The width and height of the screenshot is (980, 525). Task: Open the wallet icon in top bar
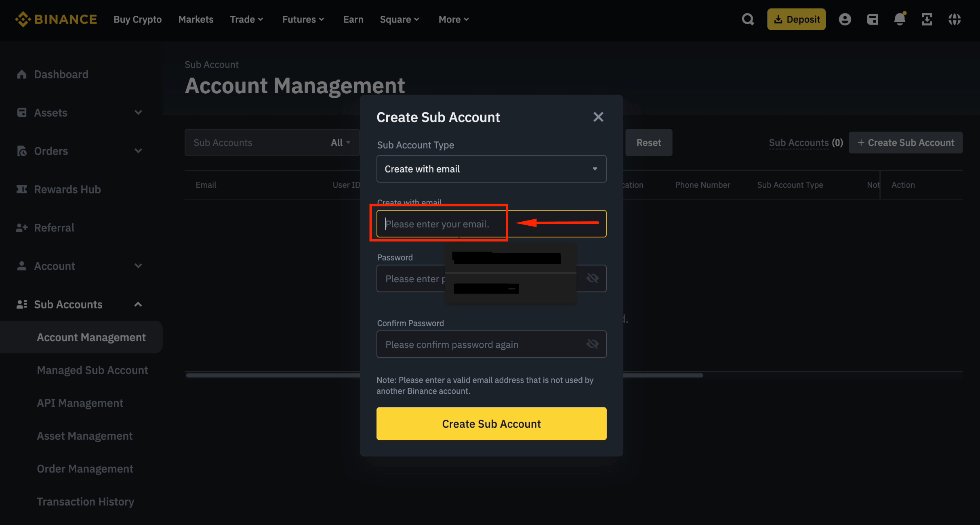click(x=873, y=19)
